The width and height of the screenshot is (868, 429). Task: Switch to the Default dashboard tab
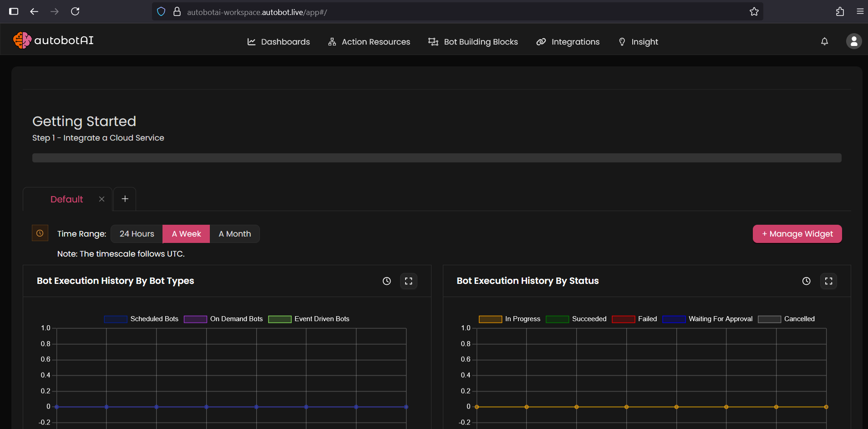66,199
